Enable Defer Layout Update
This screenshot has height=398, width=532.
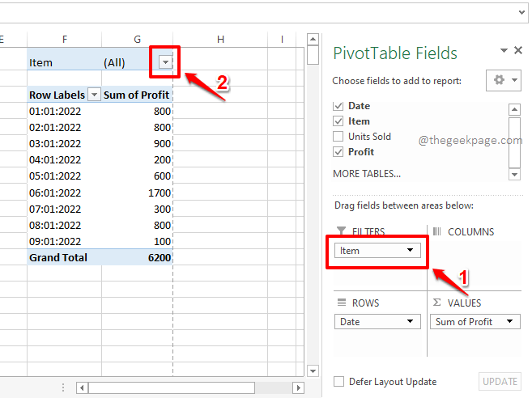(x=339, y=382)
